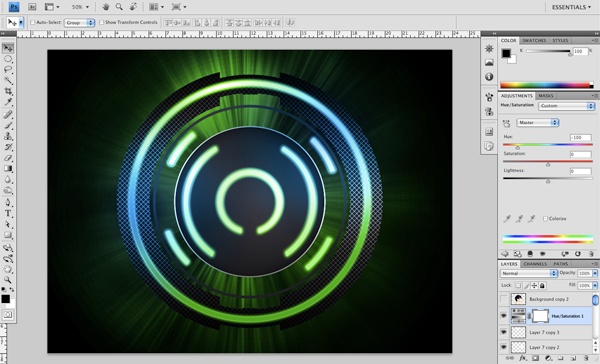Select the Adjustments tab
The width and height of the screenshot is (600, 364).
point(517,96)
